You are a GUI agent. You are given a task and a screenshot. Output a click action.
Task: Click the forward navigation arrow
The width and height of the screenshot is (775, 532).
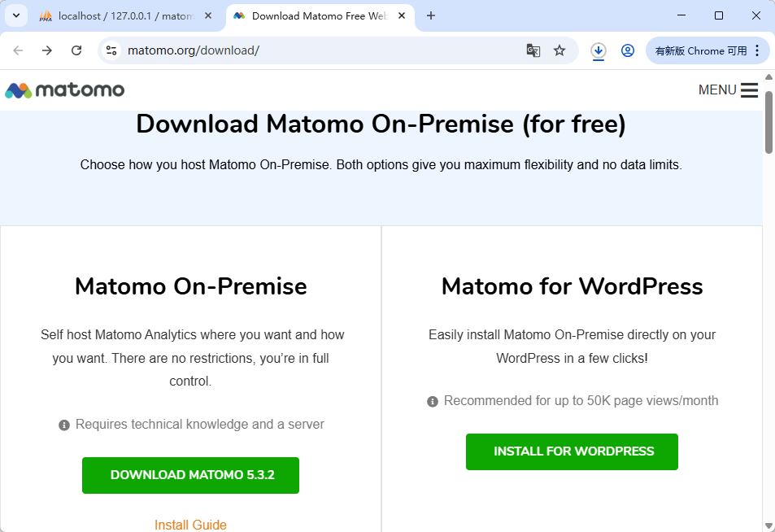point(47,50)
